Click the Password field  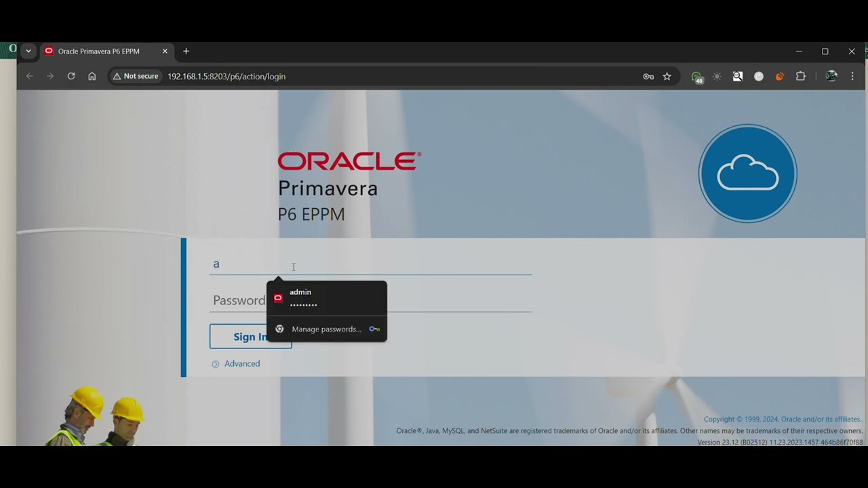tap(370, 300)
